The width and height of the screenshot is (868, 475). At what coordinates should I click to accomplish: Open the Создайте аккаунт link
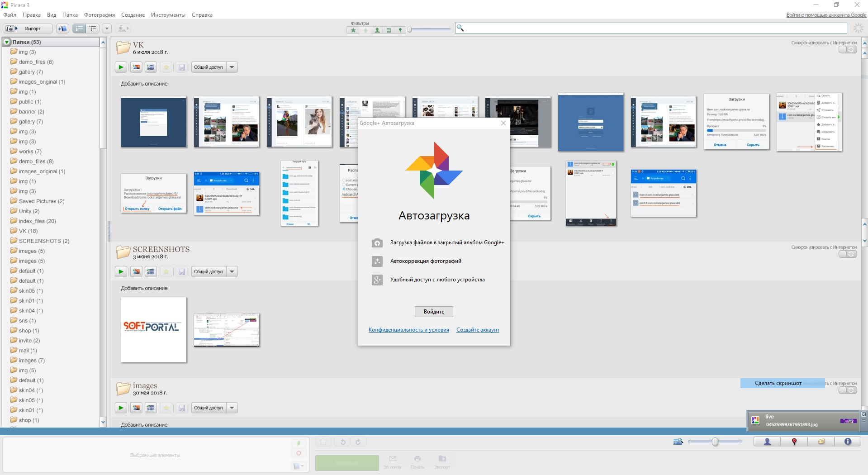click(478, 330)
